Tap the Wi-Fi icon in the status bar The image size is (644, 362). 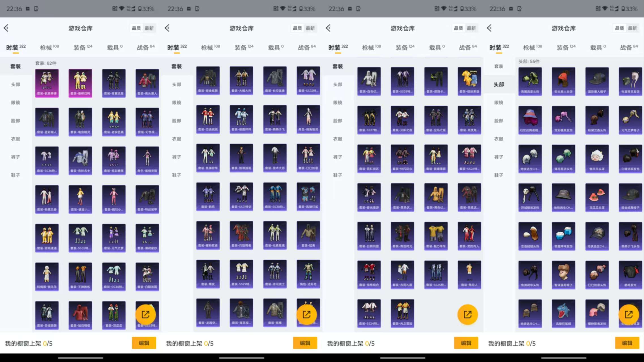(122, 8)
